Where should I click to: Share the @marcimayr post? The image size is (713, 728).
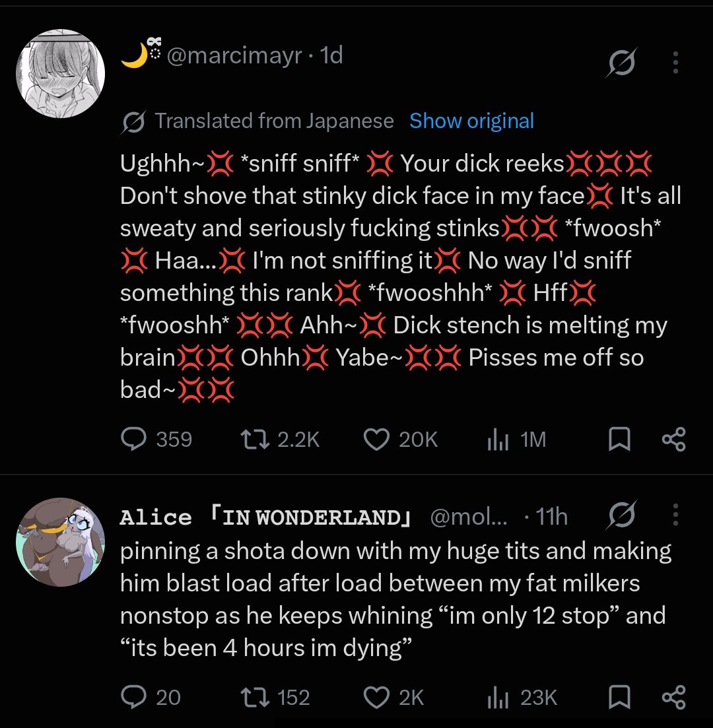point(673,439)
